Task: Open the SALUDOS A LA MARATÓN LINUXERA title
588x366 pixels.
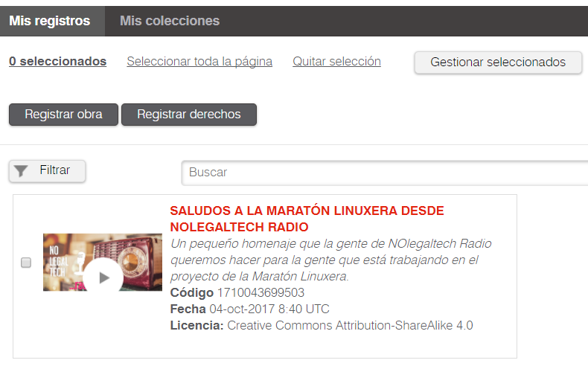Action: [307, 219]
